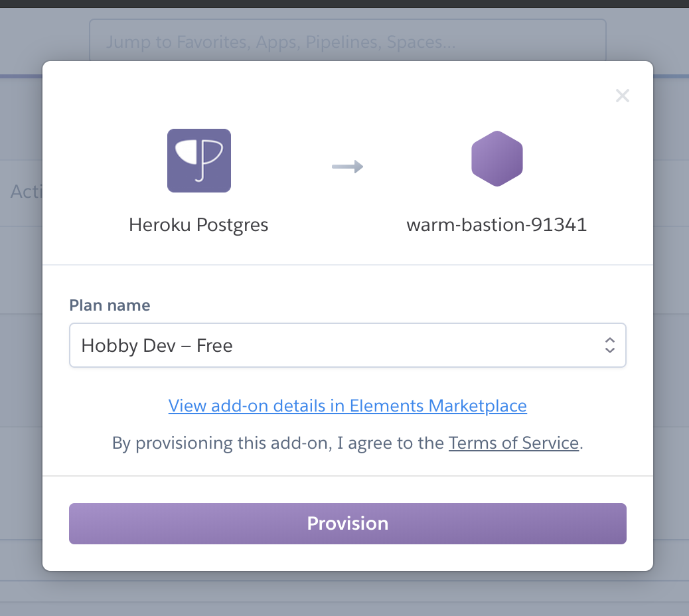Screen dimensions: 689x616
Task: Open the "Hobby Dev – Free" plan dropdown
Action: [332, 345]
